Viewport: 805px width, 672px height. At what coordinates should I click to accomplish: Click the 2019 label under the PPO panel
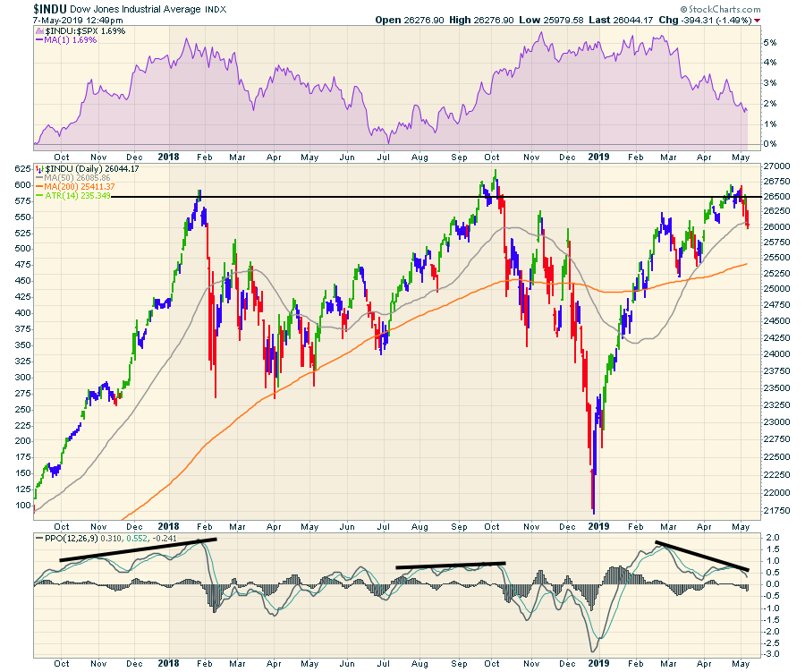(598, 663)
